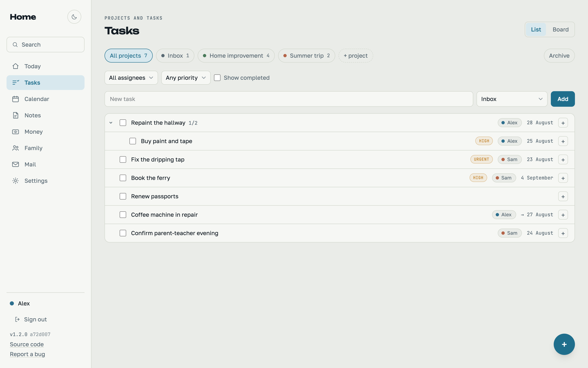Click plus on Book the ferry row

click(x=563, y=178)
